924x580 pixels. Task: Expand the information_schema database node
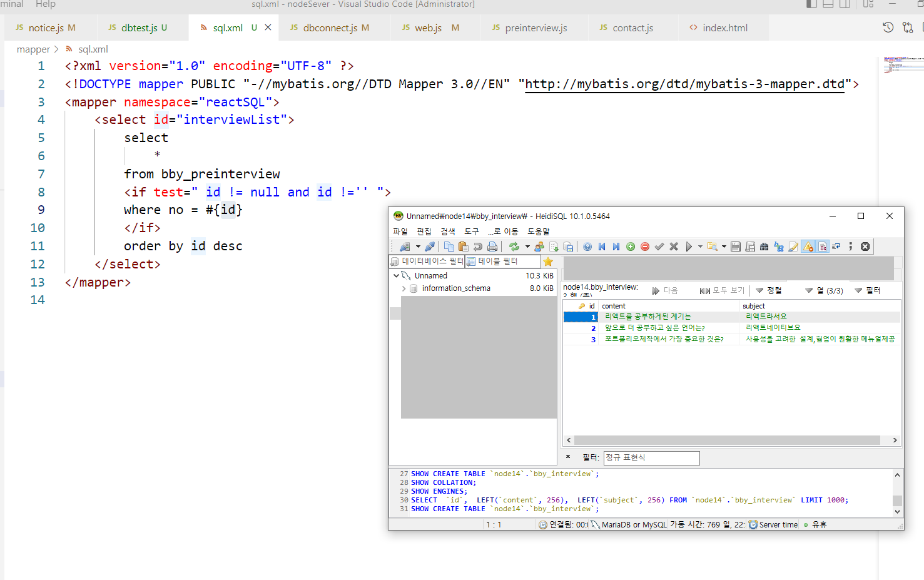click(404, 288)
